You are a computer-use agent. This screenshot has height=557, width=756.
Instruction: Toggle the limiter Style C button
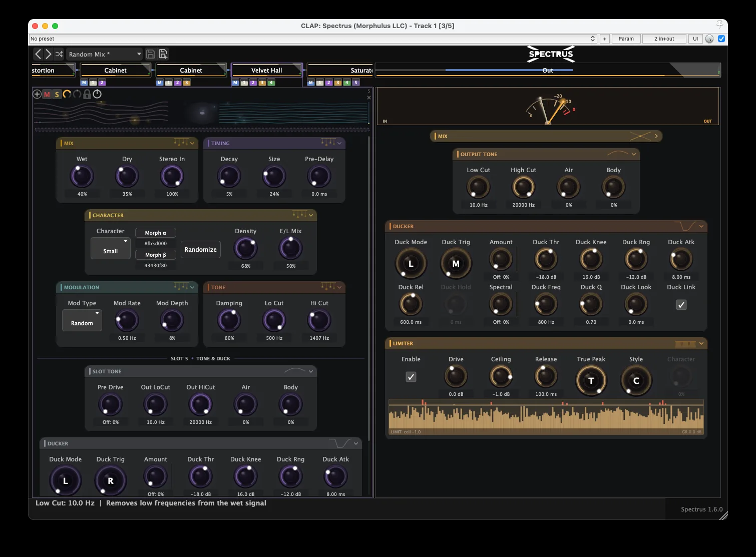coord(636,381)
